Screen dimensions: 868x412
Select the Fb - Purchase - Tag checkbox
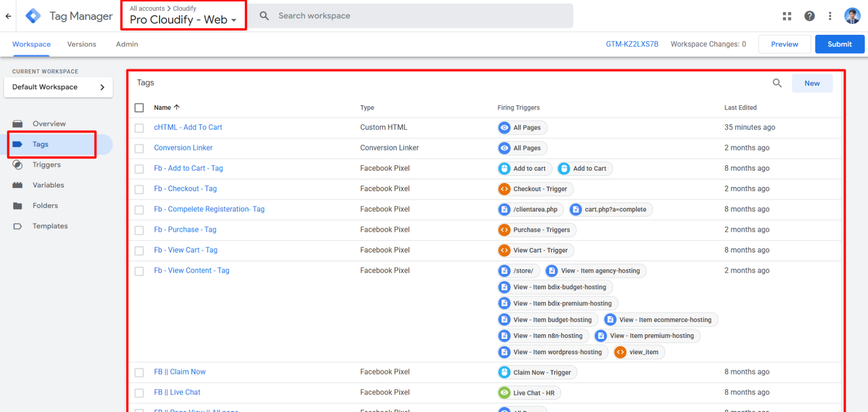139,230
